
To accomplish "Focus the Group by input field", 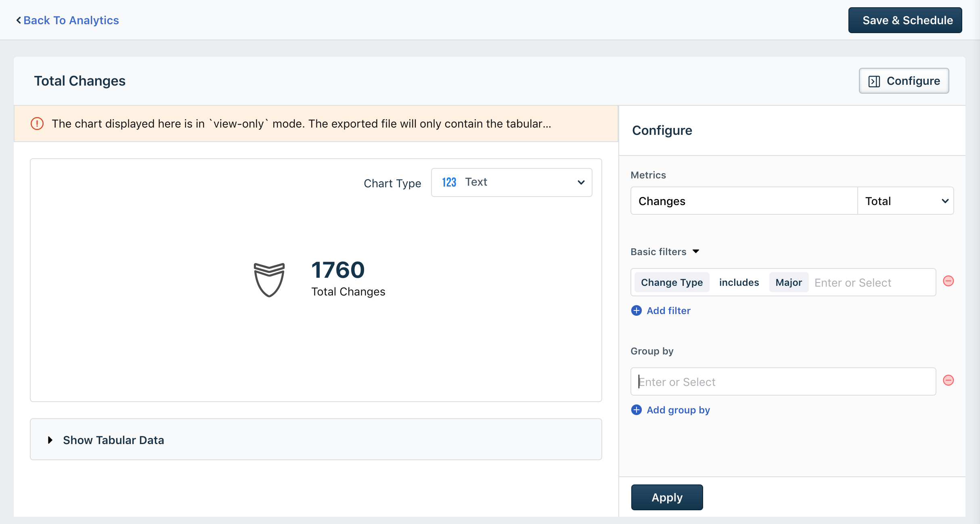I will click(x=783, y=381).
